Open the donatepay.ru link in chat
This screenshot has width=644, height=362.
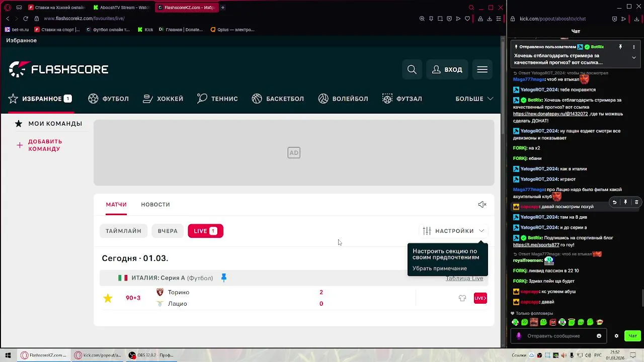pyautogui.click(x=550, y=114)
